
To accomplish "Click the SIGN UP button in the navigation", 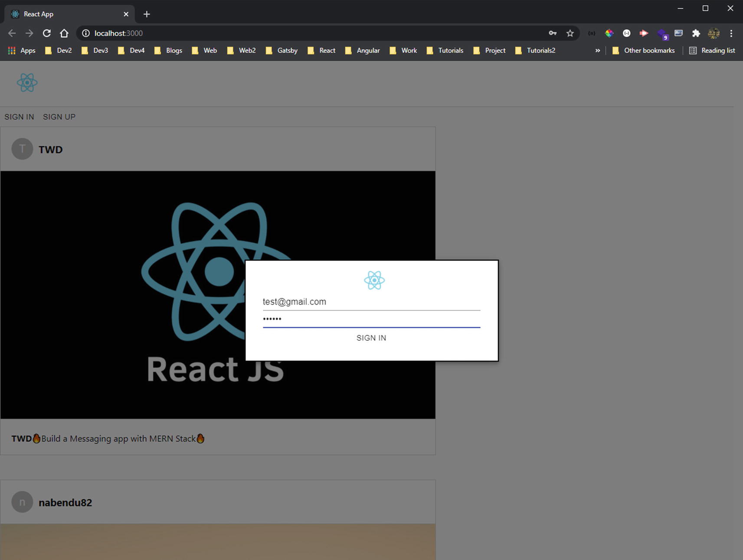I will point(59,117).
